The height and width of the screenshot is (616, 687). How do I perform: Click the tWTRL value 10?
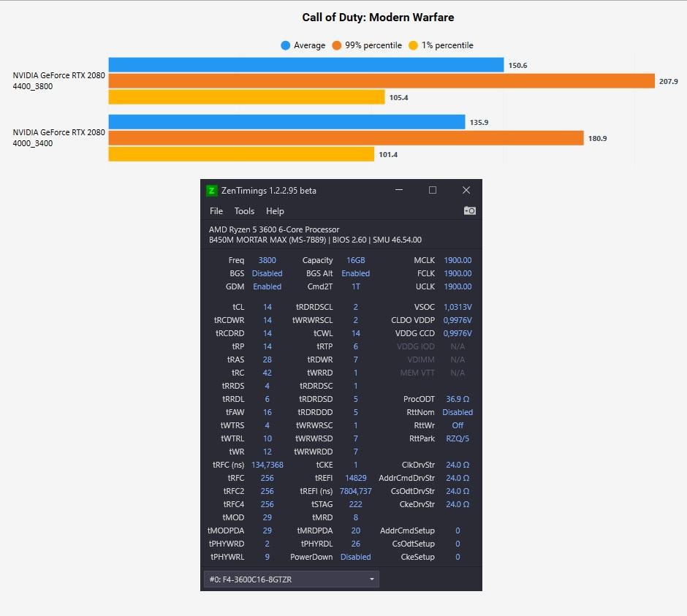267,438
